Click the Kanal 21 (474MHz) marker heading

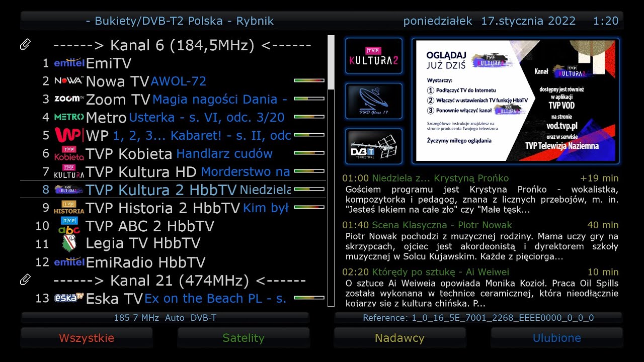(180, 280)
